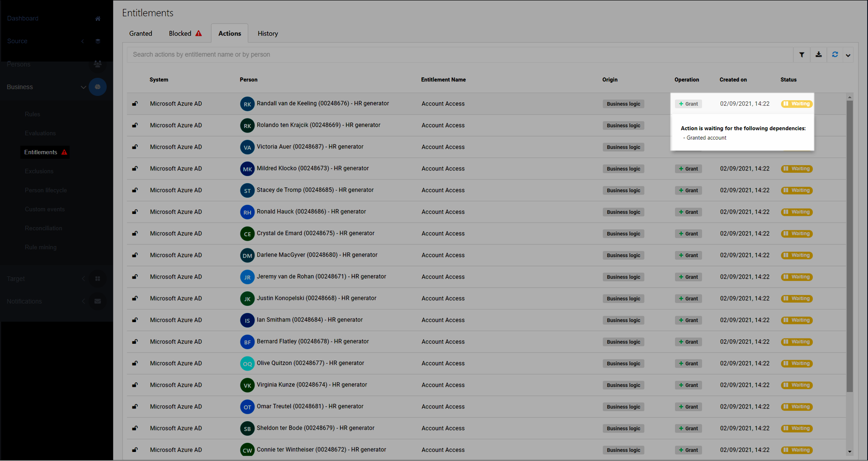Click the warning icon beside Entitlements
This screenshot has height=461, width=868.
coord(64,152)
